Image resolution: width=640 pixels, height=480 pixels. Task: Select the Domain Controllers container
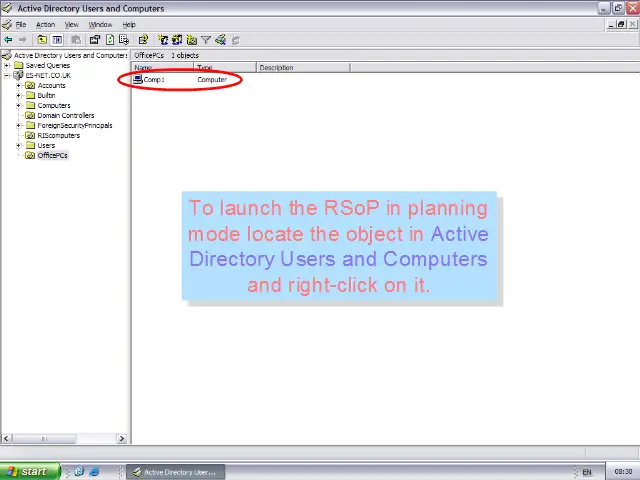pyautogui.click(x=66, y=116)
